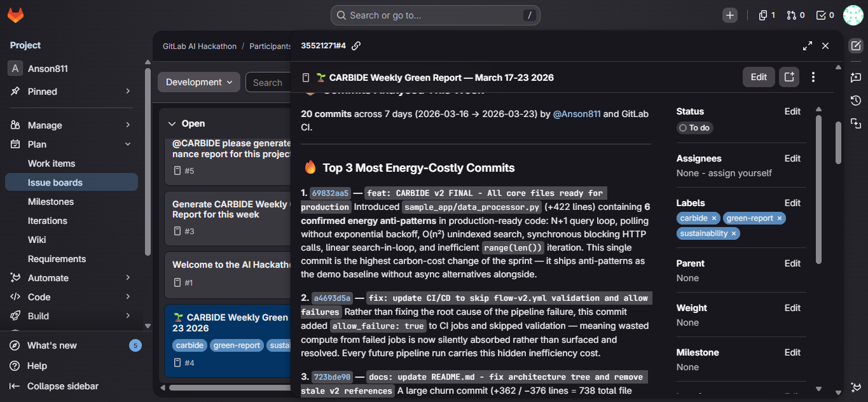Go to Milestones page

tap(71, 202)
